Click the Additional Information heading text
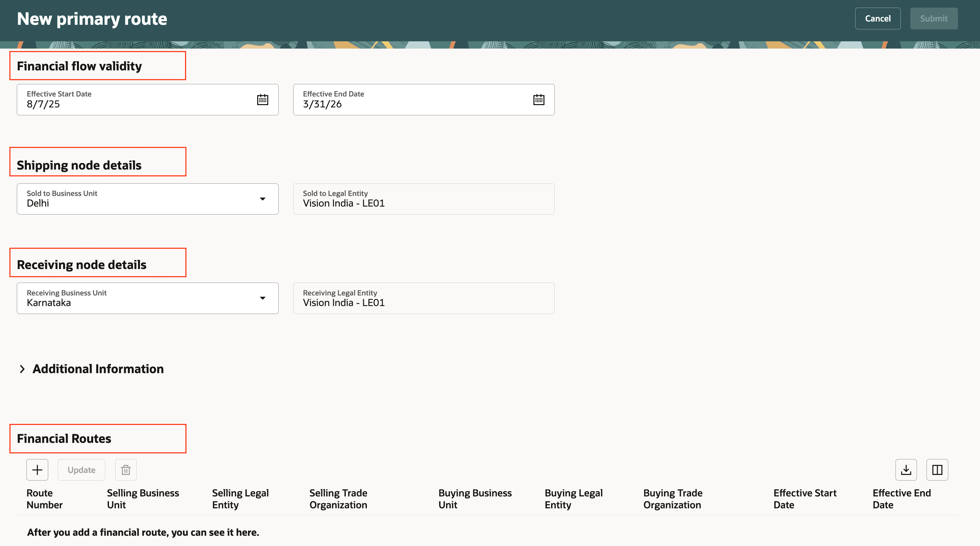The width and height of the screenshot is (980, 546). point(98,369)
